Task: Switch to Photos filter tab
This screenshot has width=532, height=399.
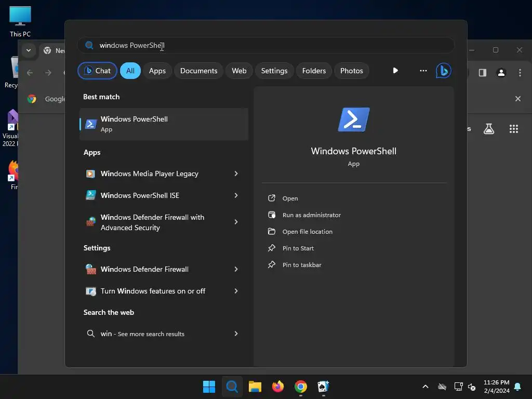Action: pos(352,71)
